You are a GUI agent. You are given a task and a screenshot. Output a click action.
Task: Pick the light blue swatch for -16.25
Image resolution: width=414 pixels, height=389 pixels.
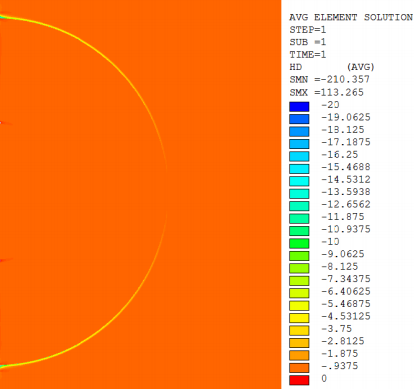pos(299,156)
